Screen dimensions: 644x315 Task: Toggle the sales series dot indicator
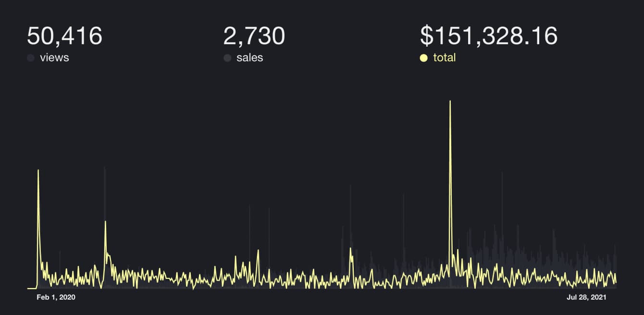[227, 58]
